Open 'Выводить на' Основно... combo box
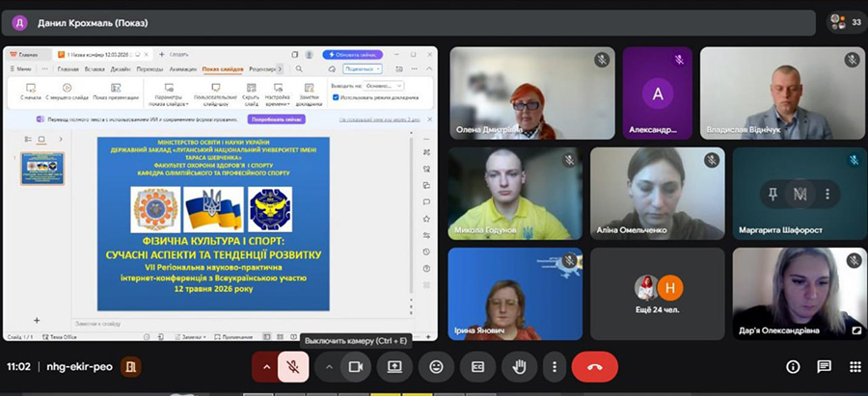Viewport: 868px width, 396px height. [x=384, y=87]
